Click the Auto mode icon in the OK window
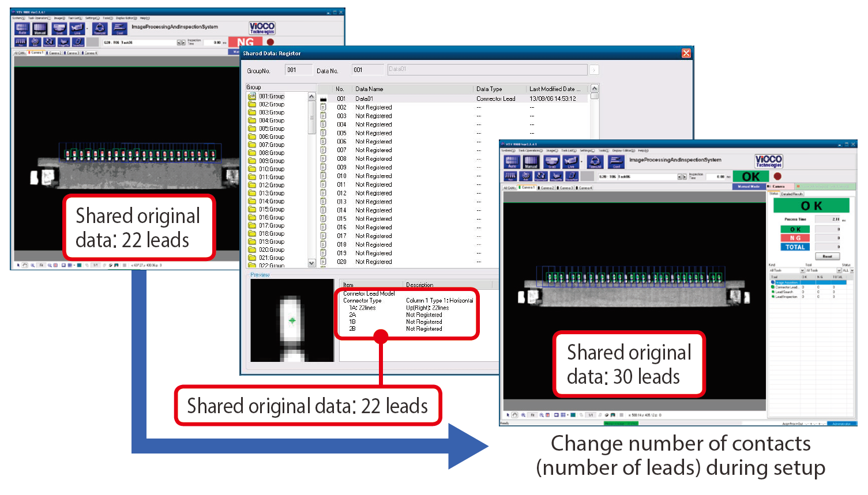This screenshot has width=868, height=495. [x=512, y=162]
